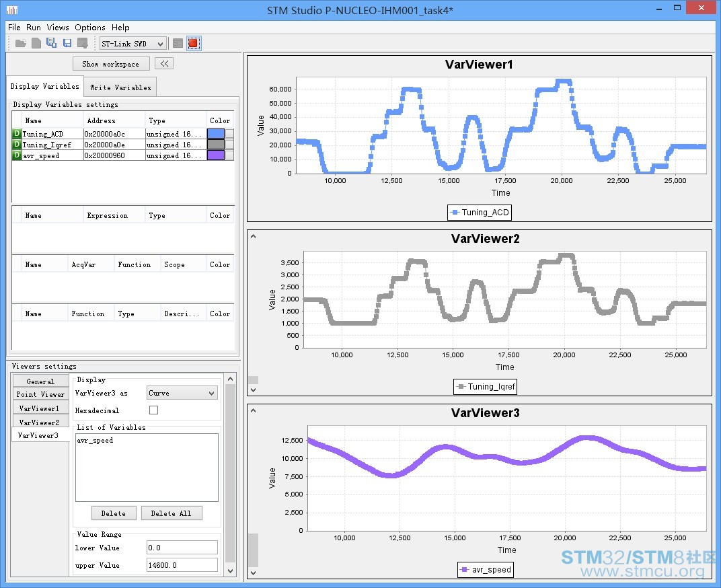Select the VarViewer3 settings tab

(x=40, y=435)
